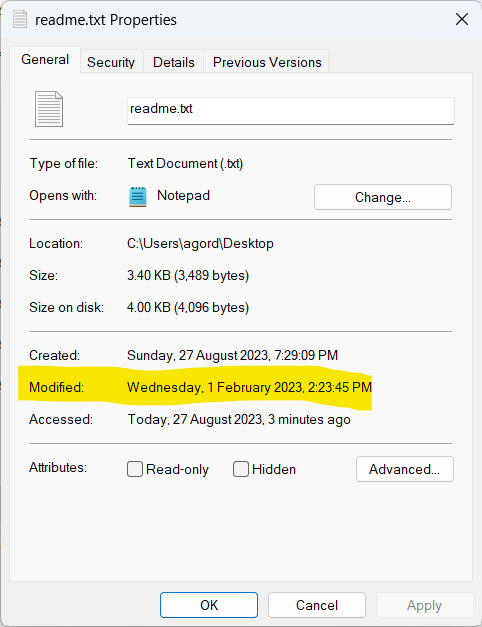Viewport: 482px width, 627px height.
Task: Open the Advanced... attributes dialog
Action: (x=404, y=469)
